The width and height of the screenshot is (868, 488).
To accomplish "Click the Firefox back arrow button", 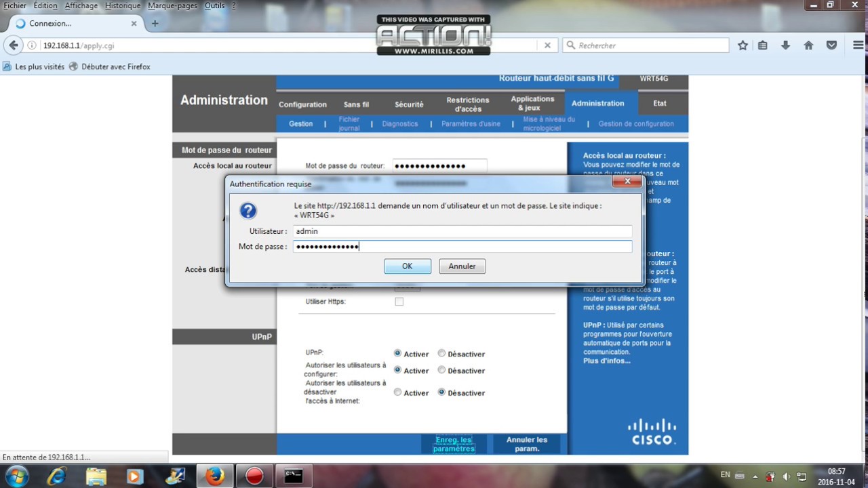I will [x=14, y=45].
